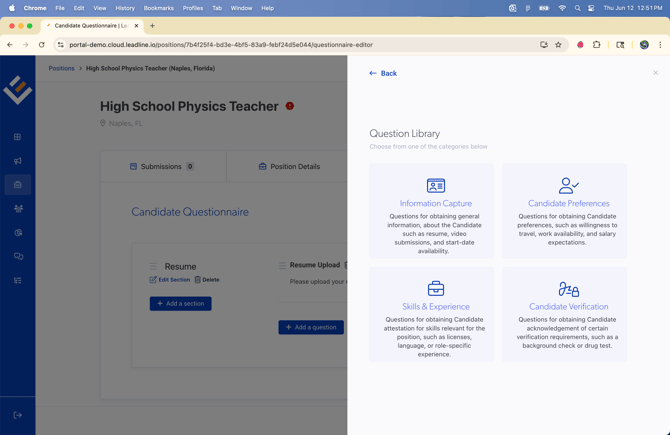Delete the Resume section
This screenshot has height=435, width=670.
tap(207, 280)
